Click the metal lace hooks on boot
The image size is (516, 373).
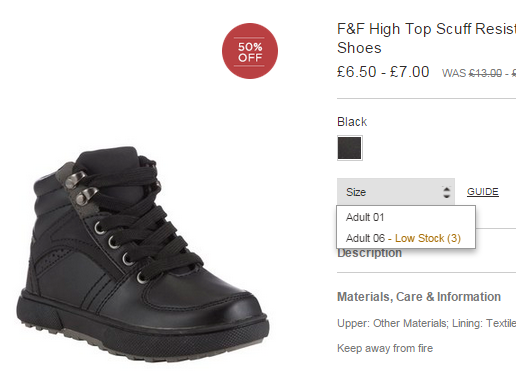pyautogui.click(x=81, y=187)
